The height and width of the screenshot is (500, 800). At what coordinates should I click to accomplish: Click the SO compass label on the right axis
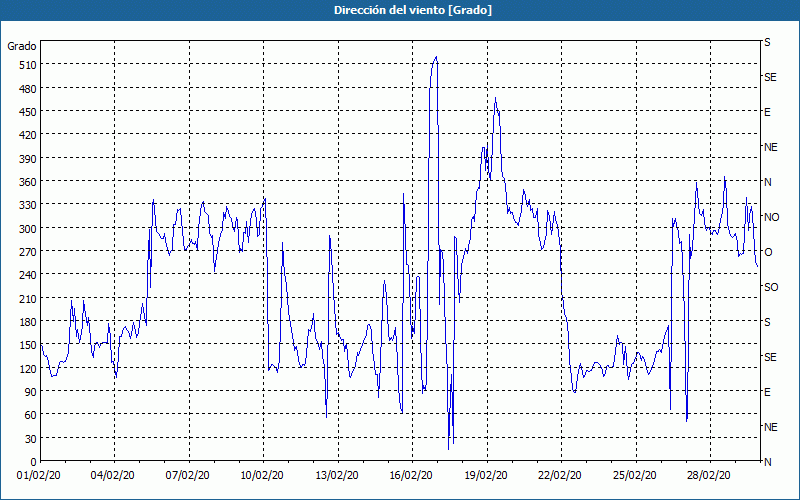pos(771,287)
